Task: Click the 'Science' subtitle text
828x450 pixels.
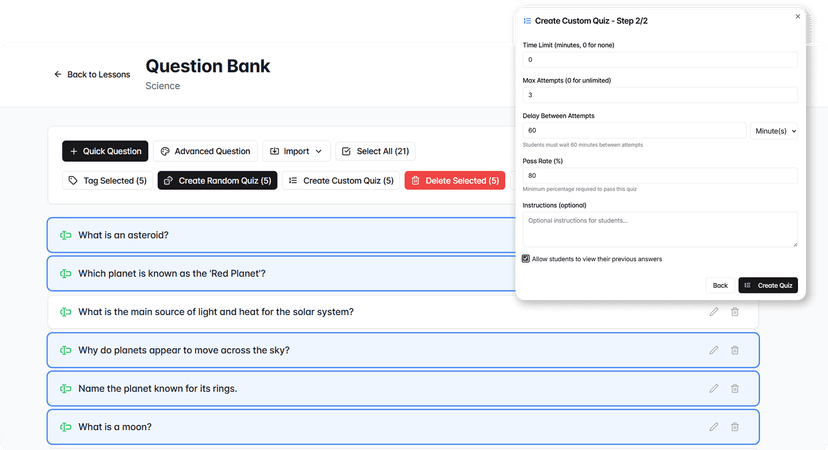Action: click(x=163, y=86)
